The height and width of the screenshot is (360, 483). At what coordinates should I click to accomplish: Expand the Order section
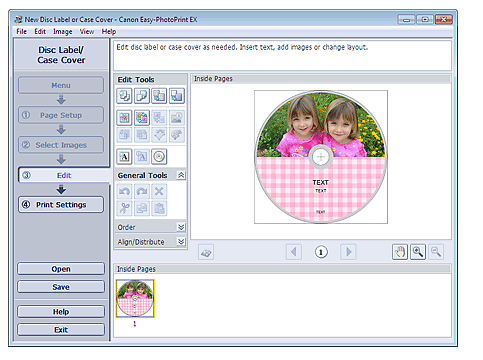tap(181, 227)
